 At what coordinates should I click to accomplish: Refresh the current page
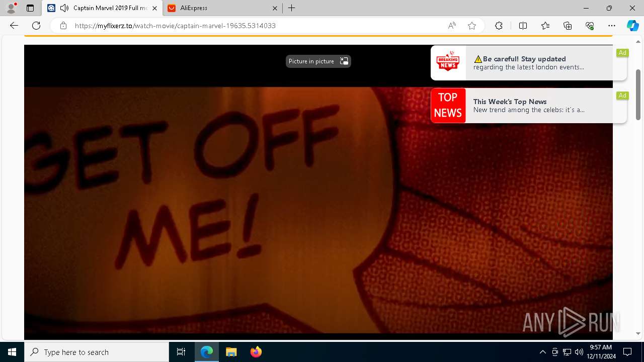(36, 26)
